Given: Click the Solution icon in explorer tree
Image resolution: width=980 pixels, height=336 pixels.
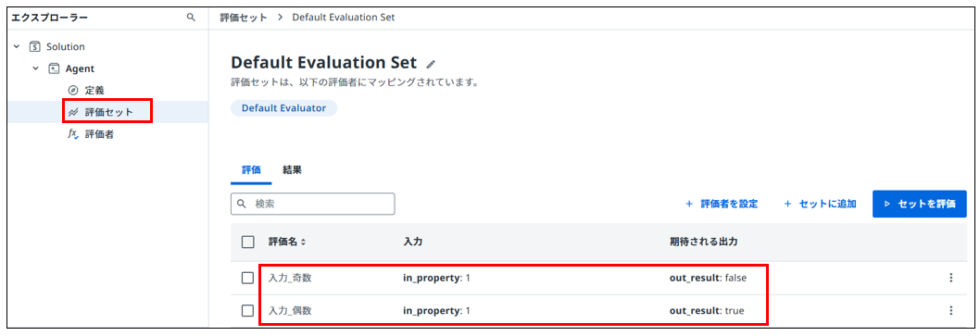Looking at the screenshot, I should (x=35, y=47).
